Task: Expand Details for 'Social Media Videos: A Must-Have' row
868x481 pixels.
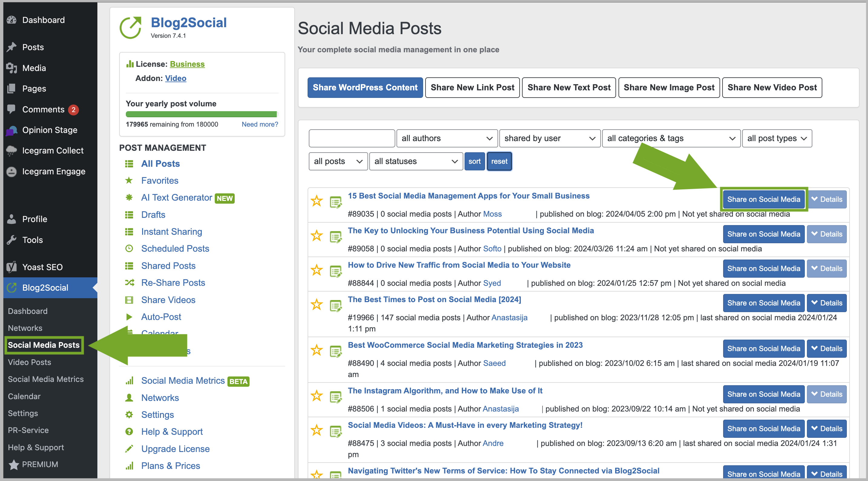Action: [827, 428]
